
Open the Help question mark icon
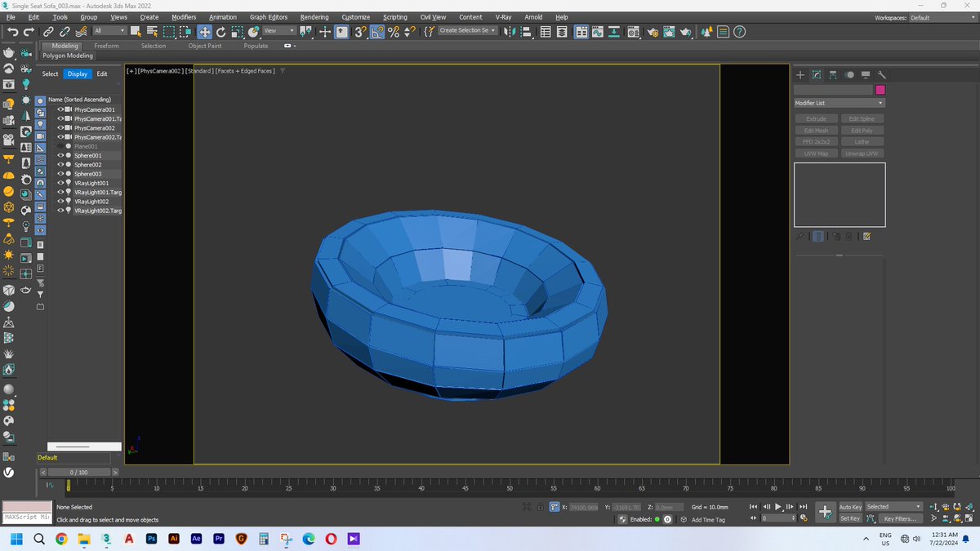click(739, 32)
